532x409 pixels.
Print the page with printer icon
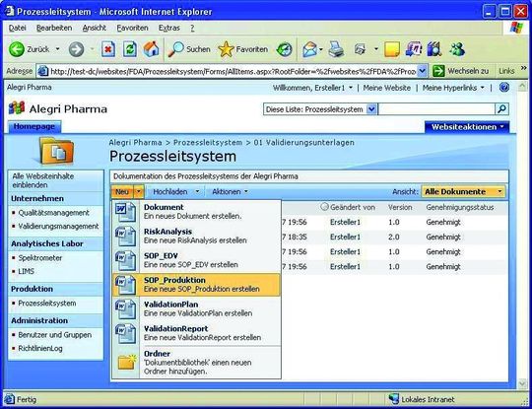(336, 49)
